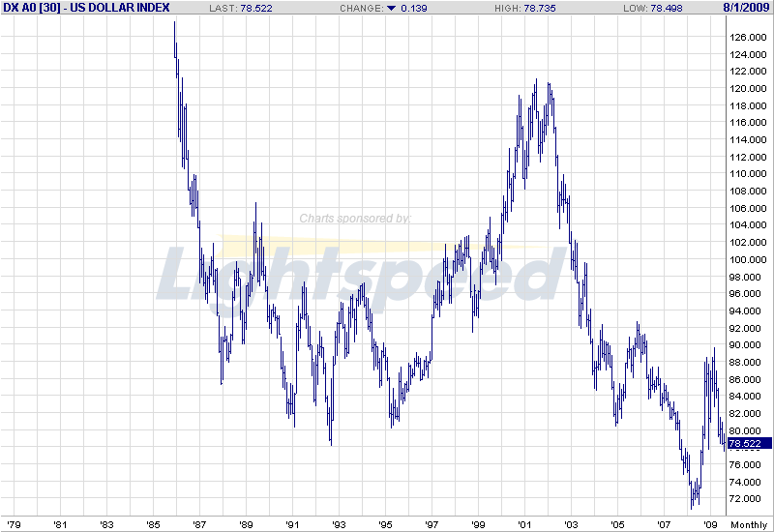774x532 pixels.
Task: Click the '87 year label on time axis
Action: point(199,524)
